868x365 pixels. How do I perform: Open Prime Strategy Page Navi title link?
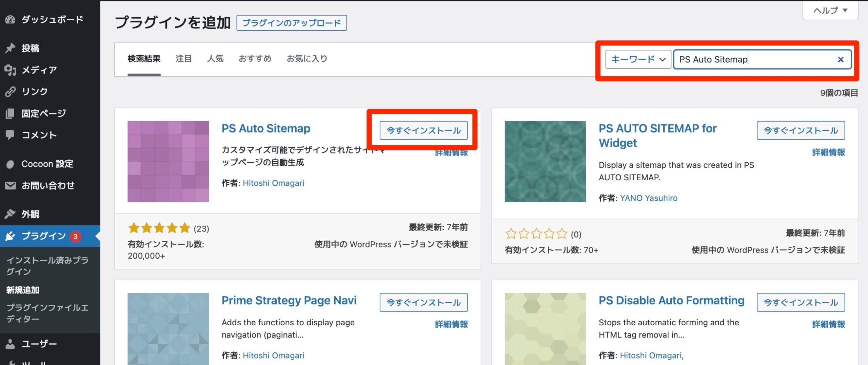(289, 300)
